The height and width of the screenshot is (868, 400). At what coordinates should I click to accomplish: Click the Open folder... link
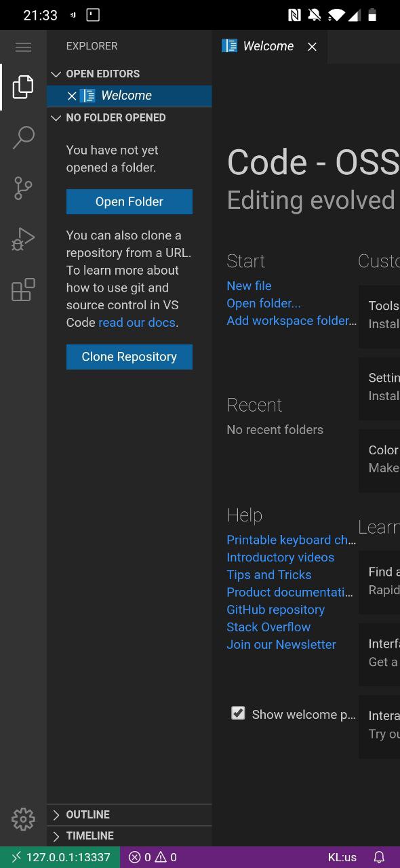click(x=264, y=303)
